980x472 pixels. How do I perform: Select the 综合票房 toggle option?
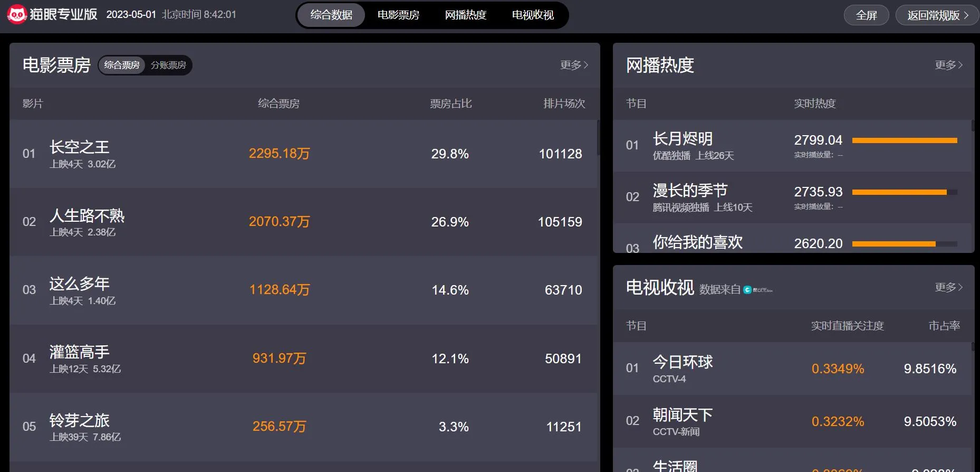[x=122, y=65]
